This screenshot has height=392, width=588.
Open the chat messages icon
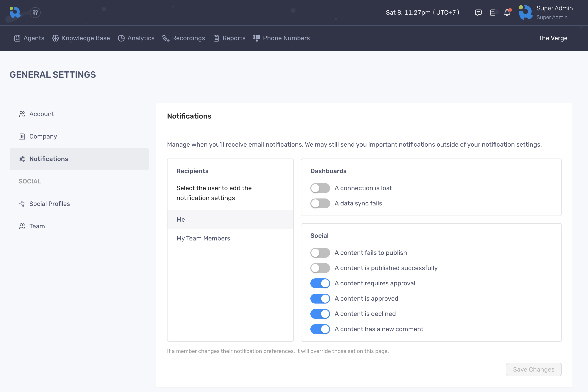point(478,13)
